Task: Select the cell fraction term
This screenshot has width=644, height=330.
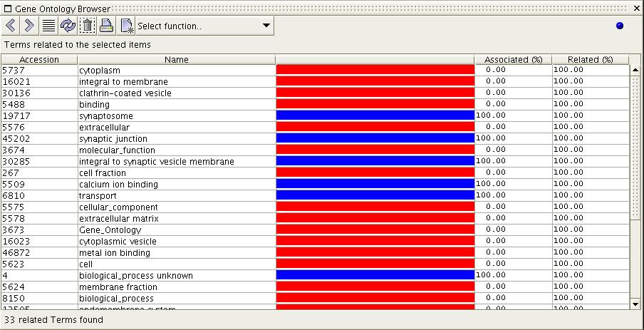Action: [103, 173]
